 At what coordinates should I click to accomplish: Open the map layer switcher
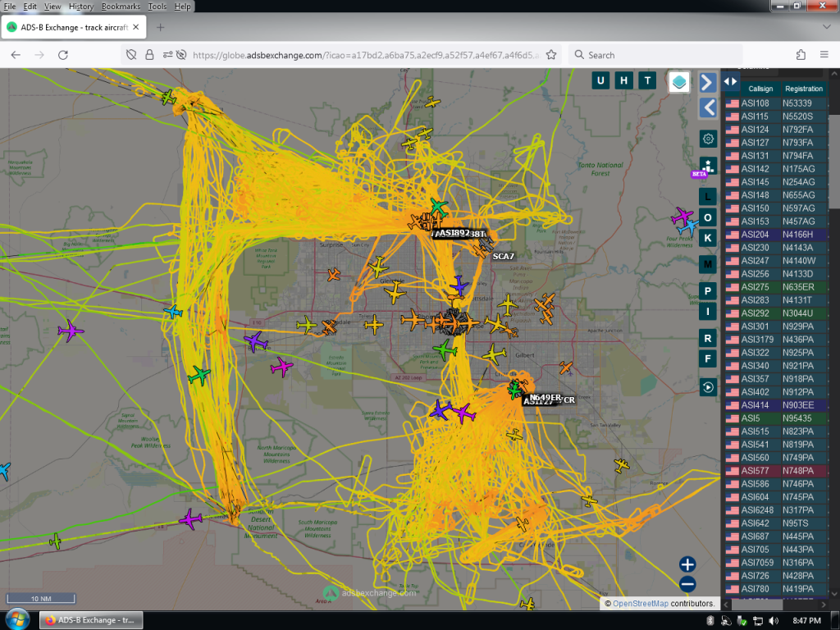(678, 82)
